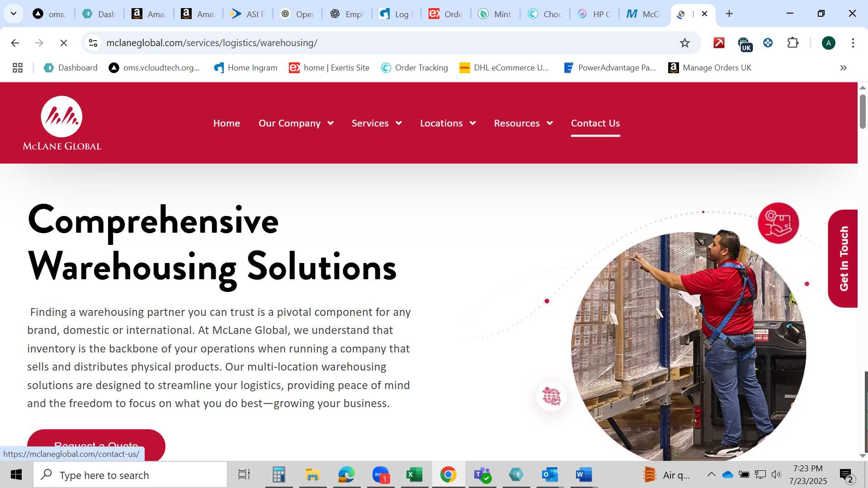This screenshot has height=488, width=868.
Task: Open the Get In Touch side tab
Action: pyautogui.click(x=843, y=258)
